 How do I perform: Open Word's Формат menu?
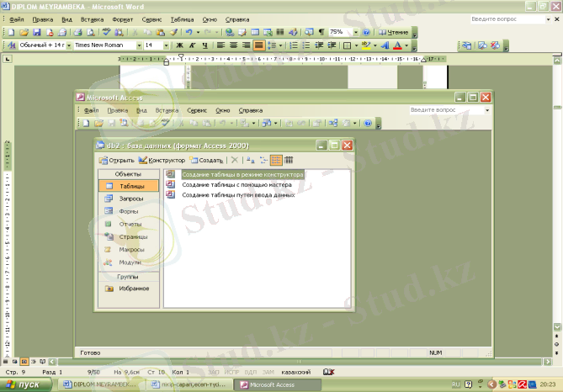click(x=122, y=19)
